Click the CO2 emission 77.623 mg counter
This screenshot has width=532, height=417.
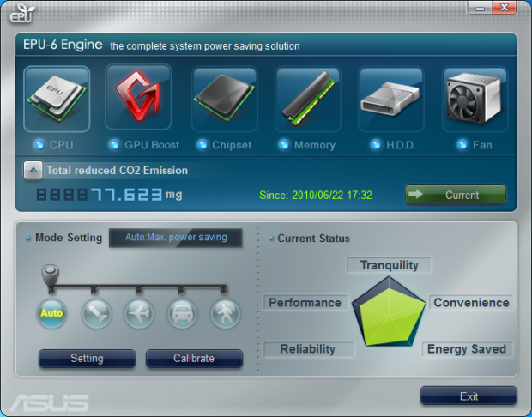point(109,195)
